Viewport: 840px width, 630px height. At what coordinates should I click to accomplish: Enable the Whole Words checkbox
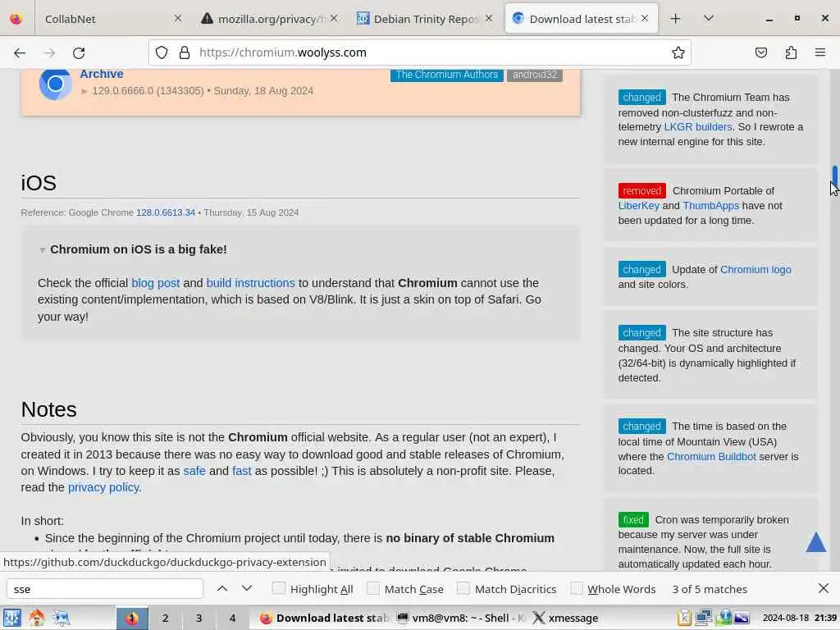tap(577, 588)
